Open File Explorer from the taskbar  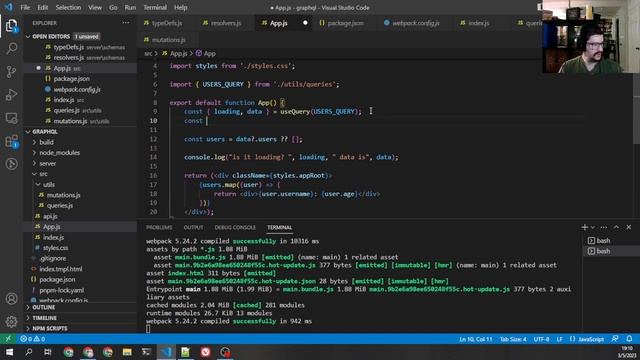tap(127, 352)
